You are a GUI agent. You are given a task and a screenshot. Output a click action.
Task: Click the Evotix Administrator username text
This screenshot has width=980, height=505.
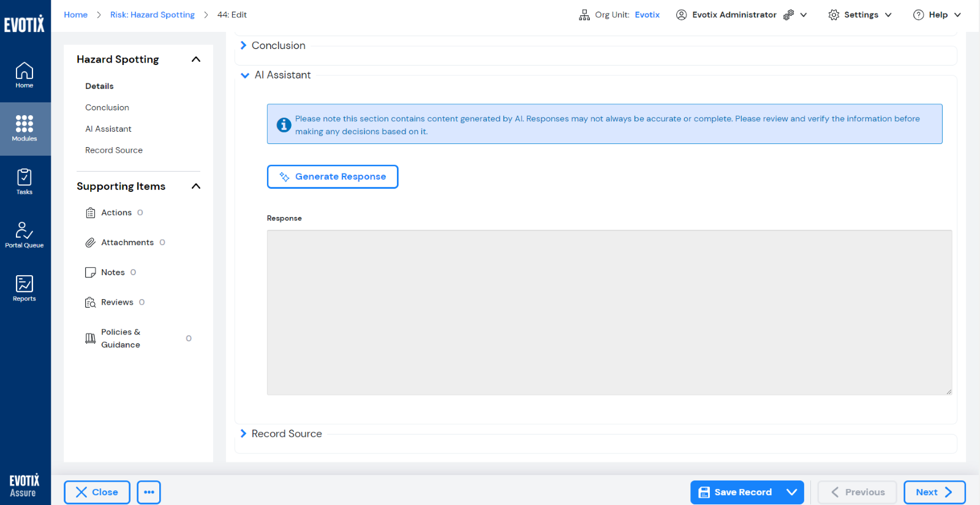[x=734, y=15]
